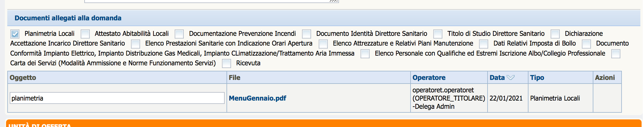The image size is (644, 127).
Task: Check Carta dei Servizi checkbox
Action: 616,54
